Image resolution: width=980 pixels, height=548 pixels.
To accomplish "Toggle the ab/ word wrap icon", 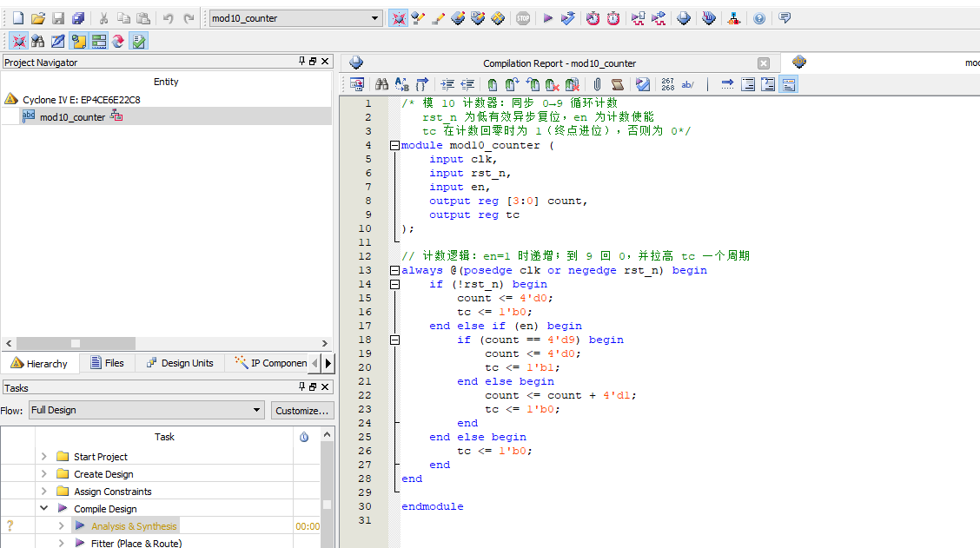I will pyautogui.click(x=687, y=84).
